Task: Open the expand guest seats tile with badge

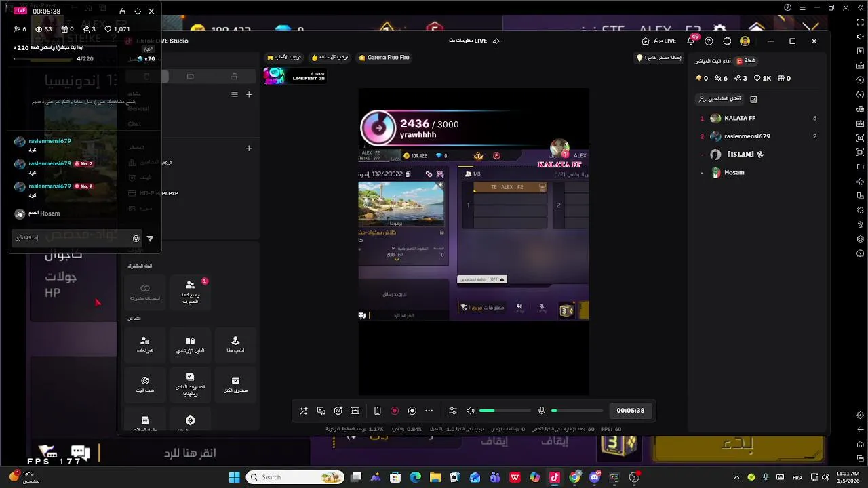Action: coord(190,293)
